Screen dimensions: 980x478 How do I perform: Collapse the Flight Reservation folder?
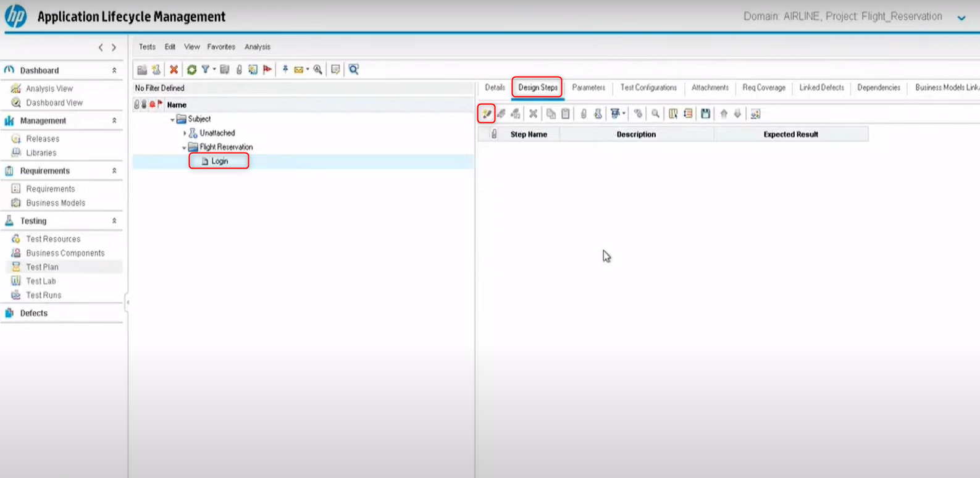click(x=184, y=148)
